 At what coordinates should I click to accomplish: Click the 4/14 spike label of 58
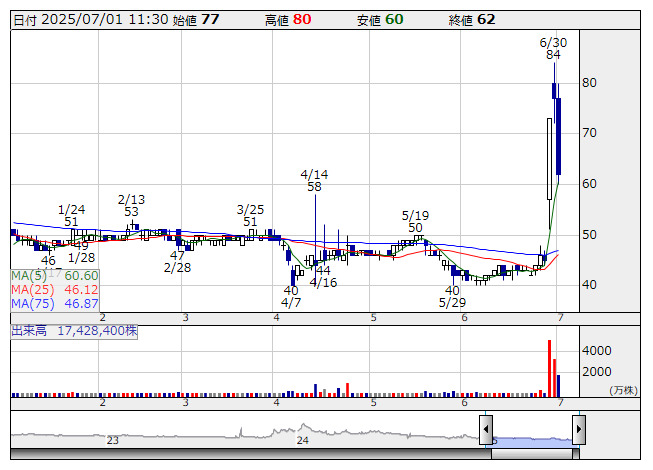point(314,180)
